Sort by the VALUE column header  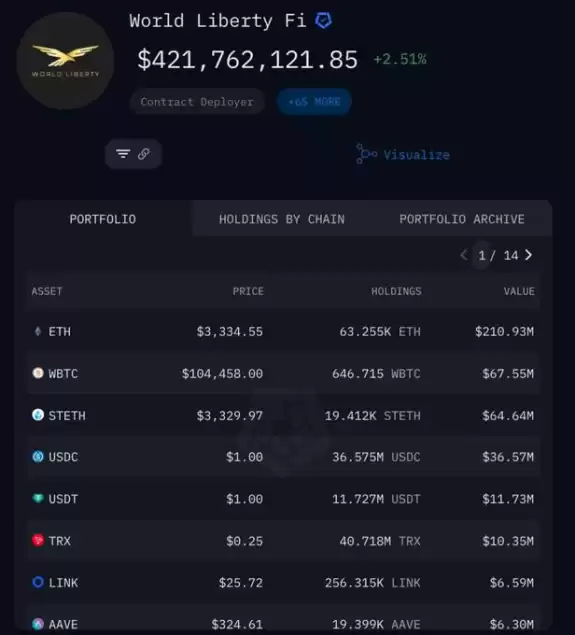(519, 291)
